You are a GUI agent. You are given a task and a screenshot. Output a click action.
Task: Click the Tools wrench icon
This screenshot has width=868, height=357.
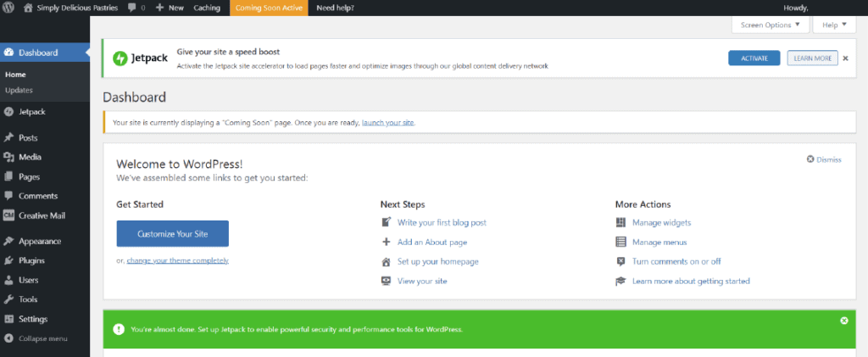[8, 299]
